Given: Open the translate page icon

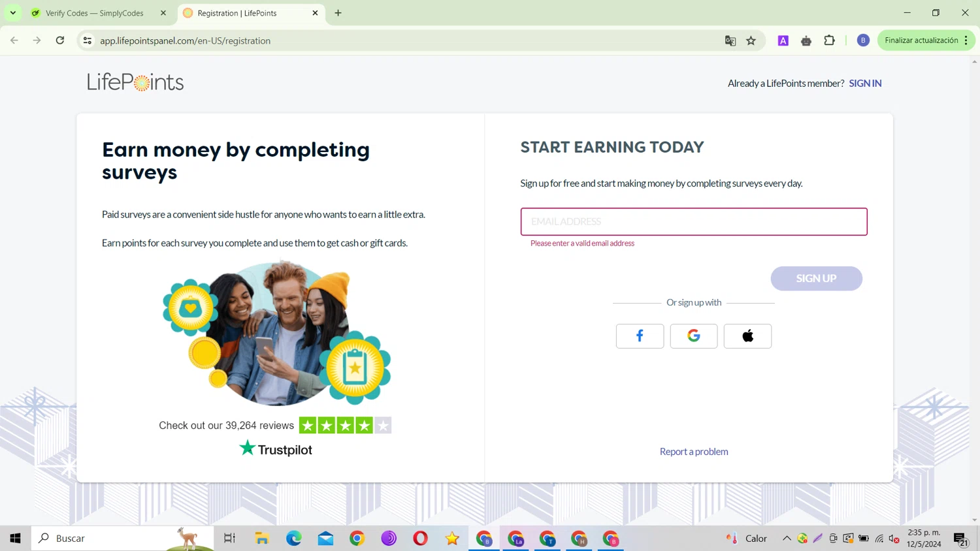Looking at the screenshot, I should [x=730, y=40].
